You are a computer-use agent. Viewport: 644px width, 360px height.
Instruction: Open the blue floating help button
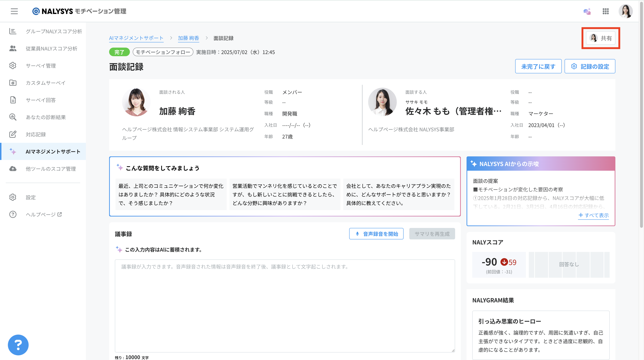18,345
